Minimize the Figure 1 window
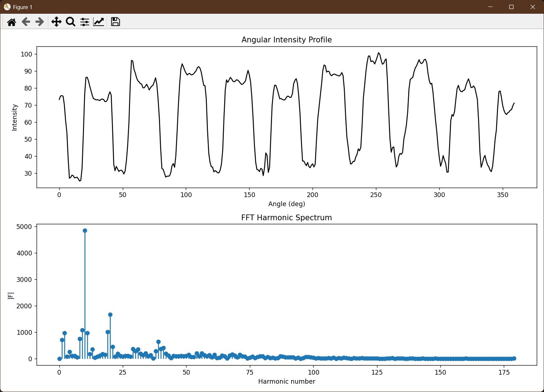This screenshot has width=544, height=392. coord(490,7)
